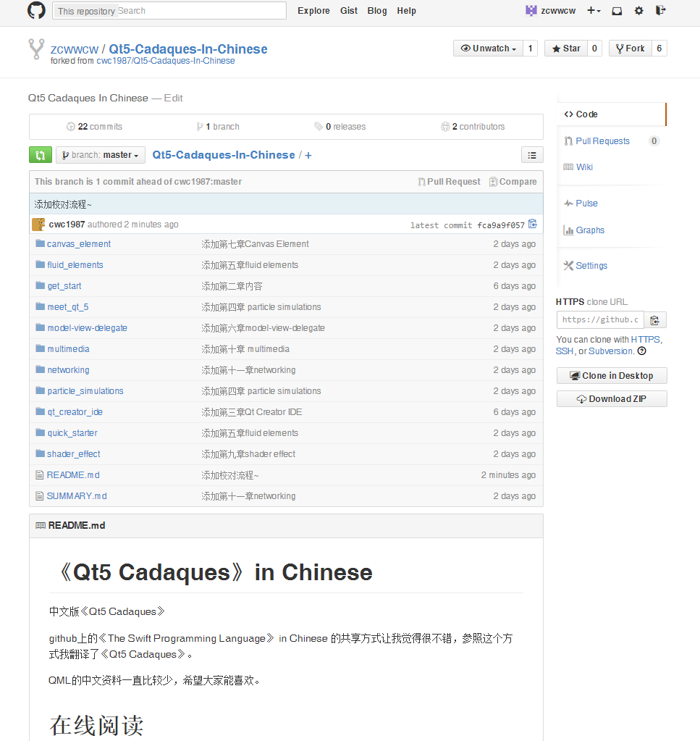Viewport: 700px width, 741px height.
Task: Click the Pull Request link in branch bar
Action: coord(450,182)
